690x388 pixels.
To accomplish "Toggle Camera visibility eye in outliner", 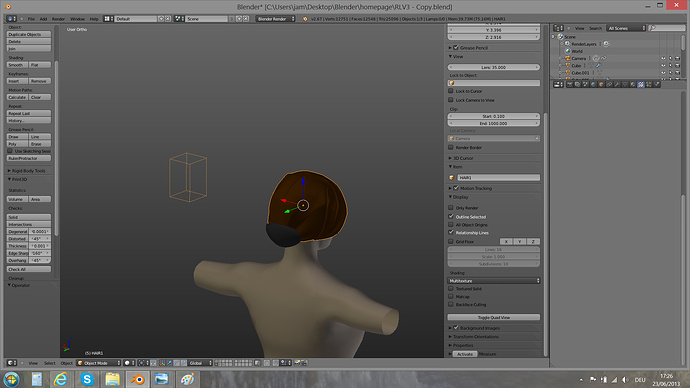I will click(663, 58).
